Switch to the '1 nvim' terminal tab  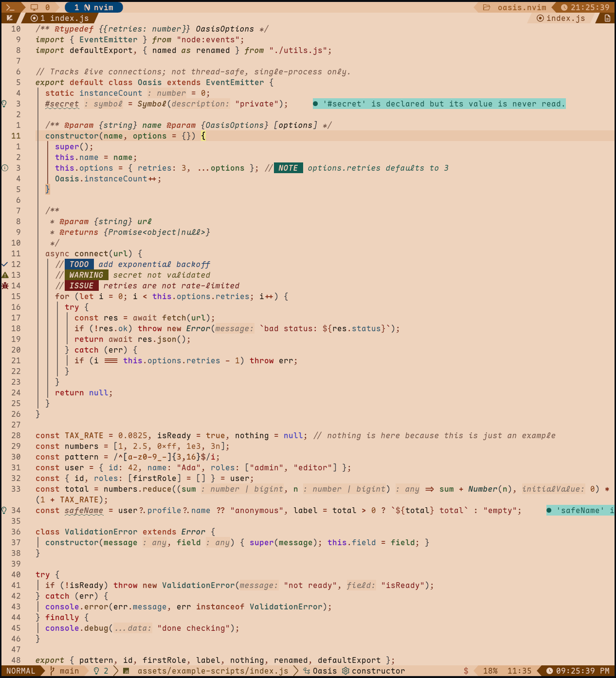tap(94, 7)
